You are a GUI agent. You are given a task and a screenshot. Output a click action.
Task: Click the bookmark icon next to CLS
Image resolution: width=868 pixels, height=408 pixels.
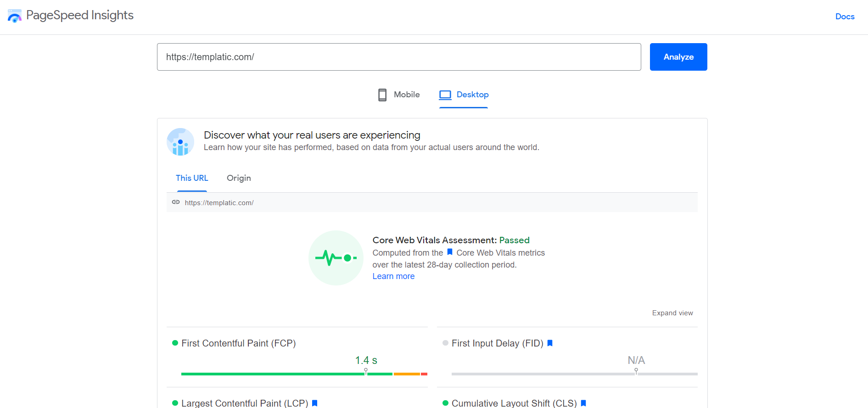click(583, 403)
